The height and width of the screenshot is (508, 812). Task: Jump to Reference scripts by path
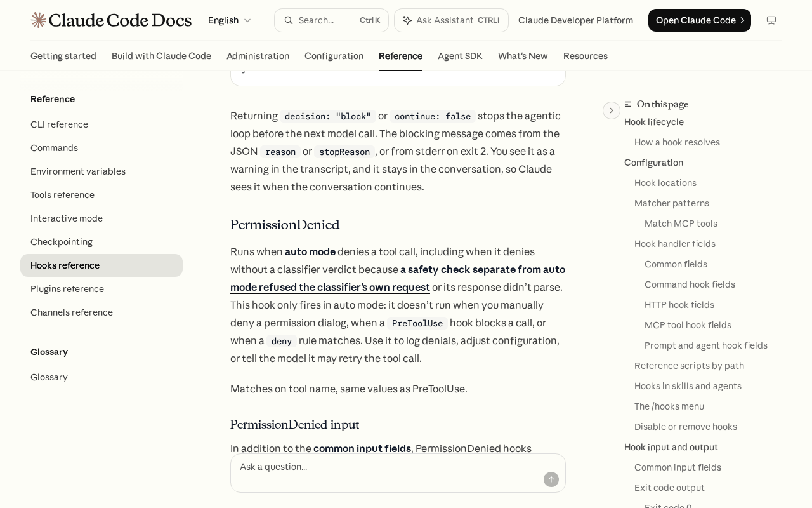(x=689, y=366)
